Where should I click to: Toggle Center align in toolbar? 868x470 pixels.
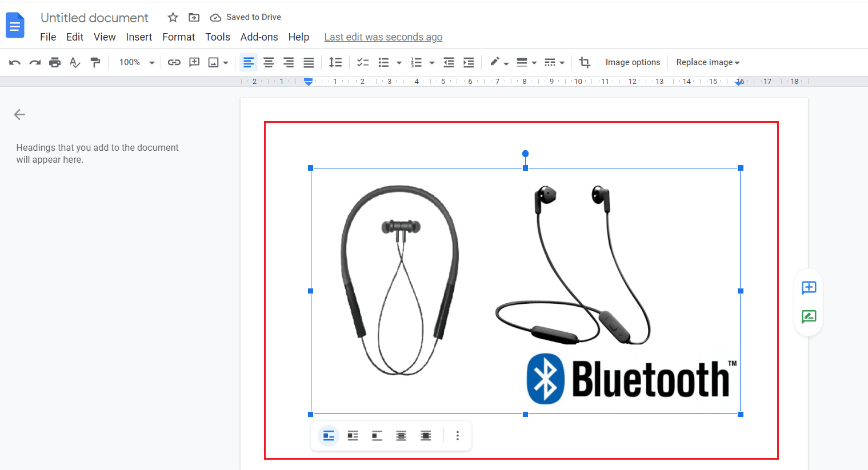269,62
